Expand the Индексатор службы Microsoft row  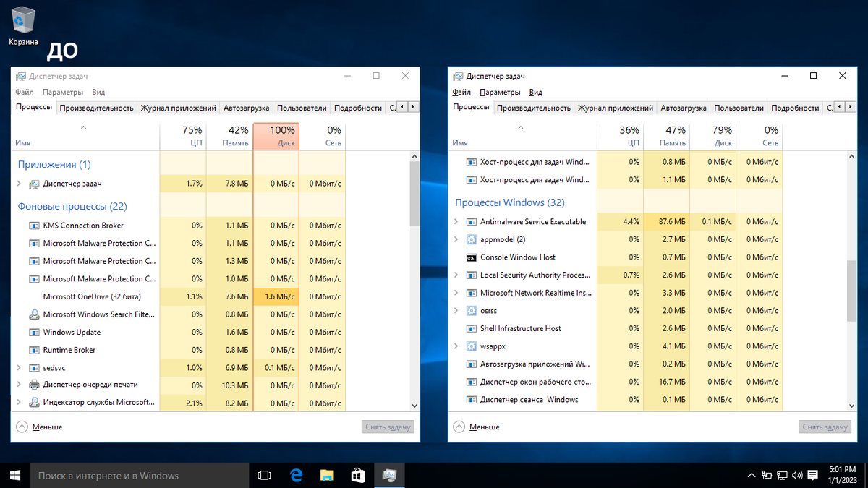tap(20, 403)
